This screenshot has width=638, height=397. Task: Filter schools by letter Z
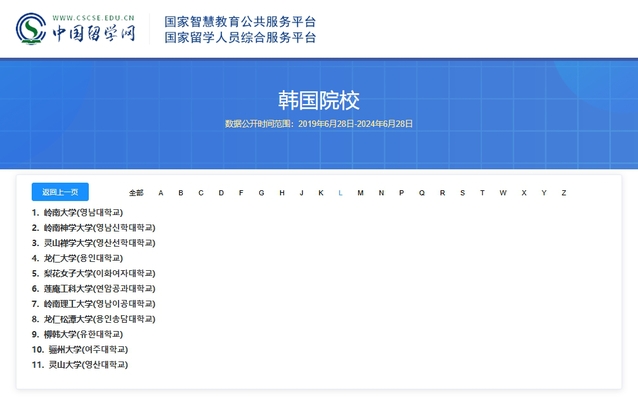564,193
